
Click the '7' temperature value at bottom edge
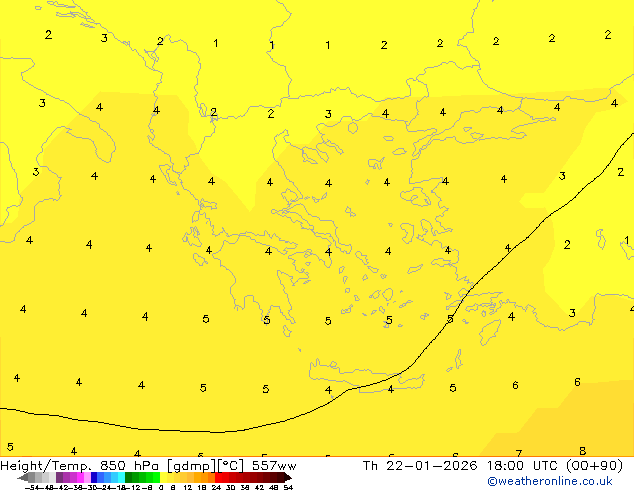(519, 453)
